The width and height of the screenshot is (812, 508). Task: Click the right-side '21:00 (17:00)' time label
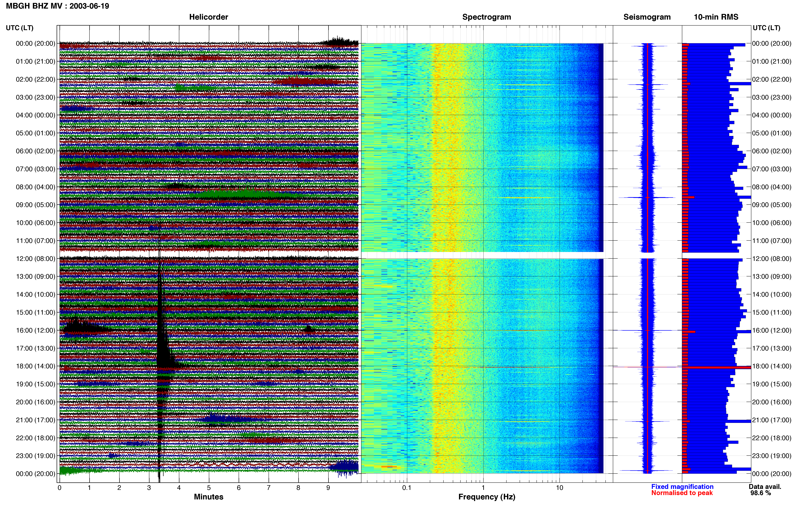click(772, 420)
